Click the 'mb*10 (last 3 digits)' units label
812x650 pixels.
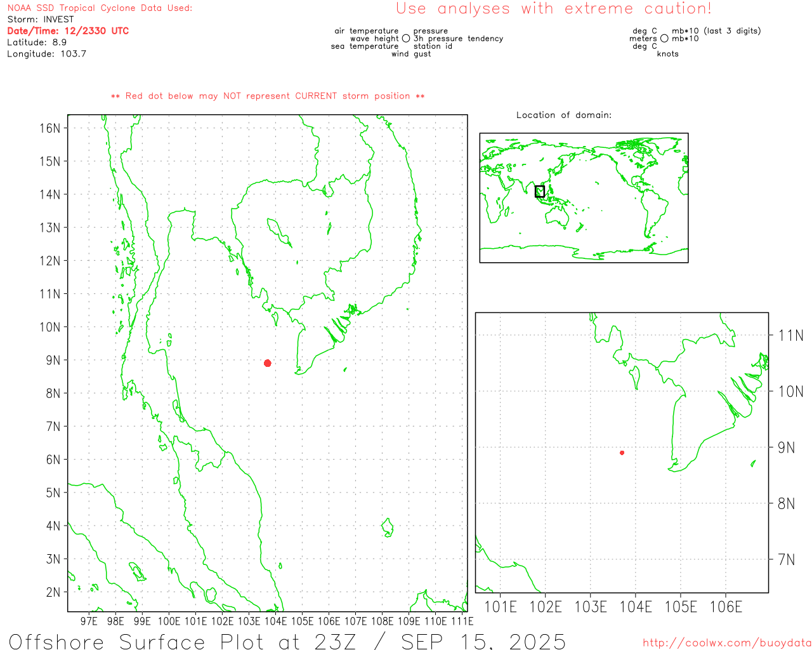click(716, 31)
